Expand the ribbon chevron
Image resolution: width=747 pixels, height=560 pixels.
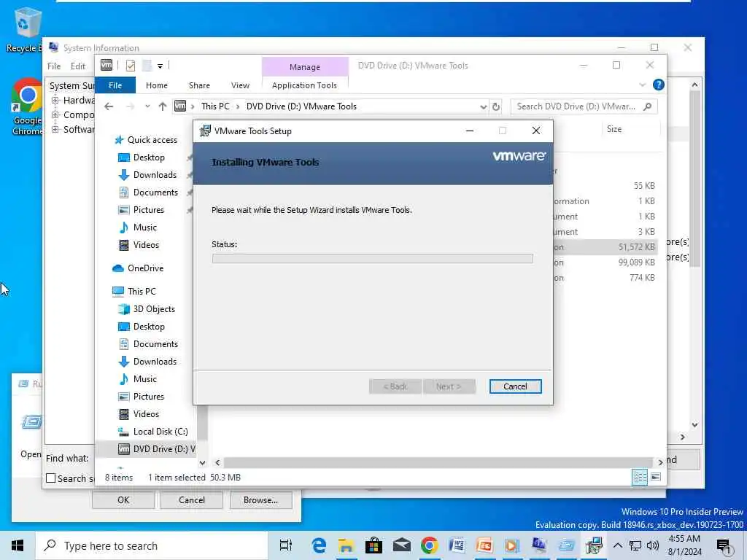coord(642,85)
